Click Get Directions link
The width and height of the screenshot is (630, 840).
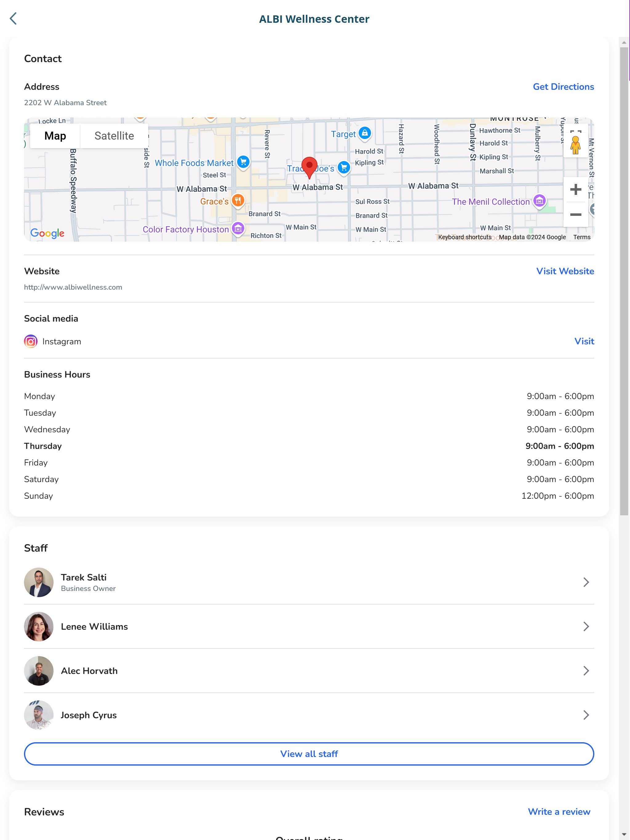point(563,87)
